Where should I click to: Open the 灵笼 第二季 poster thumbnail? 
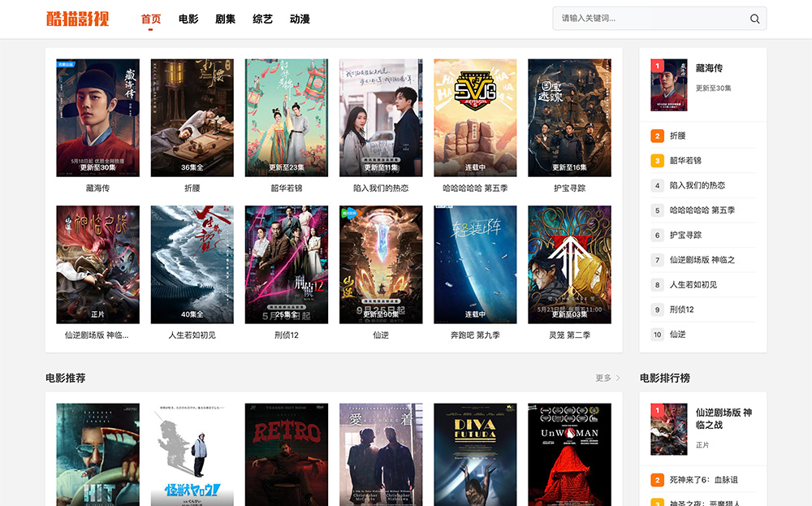570,265
